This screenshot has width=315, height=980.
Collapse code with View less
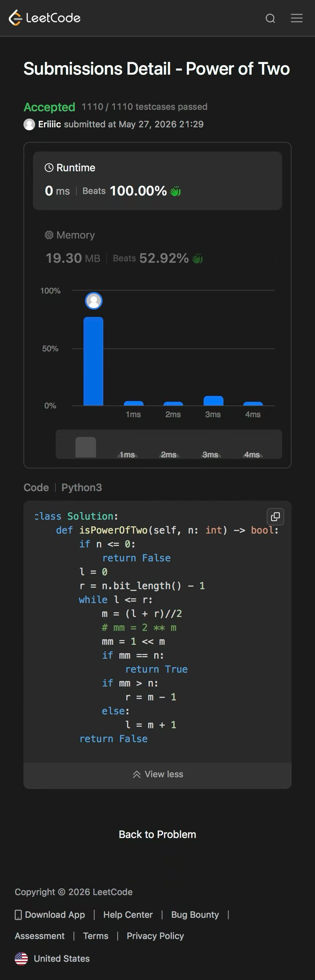[157, 774]
